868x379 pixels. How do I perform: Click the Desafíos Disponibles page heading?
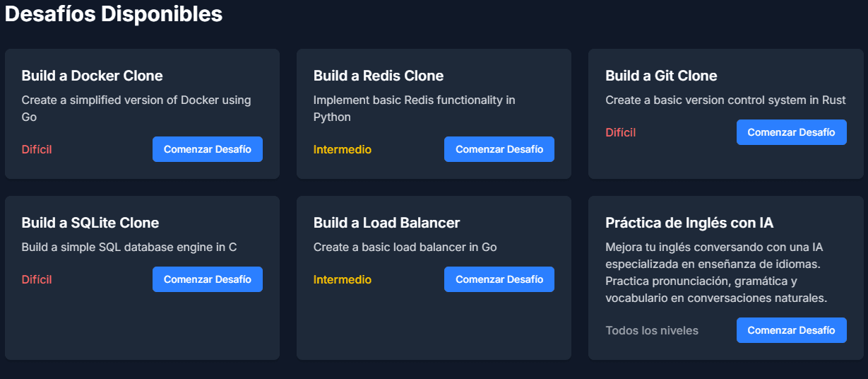114,14
